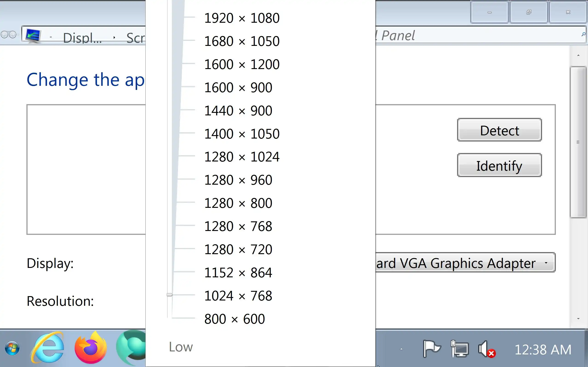Expand breadcrumb arrow after Displ... item
Viewport: 588px width, 367px height.
point(114,37)
